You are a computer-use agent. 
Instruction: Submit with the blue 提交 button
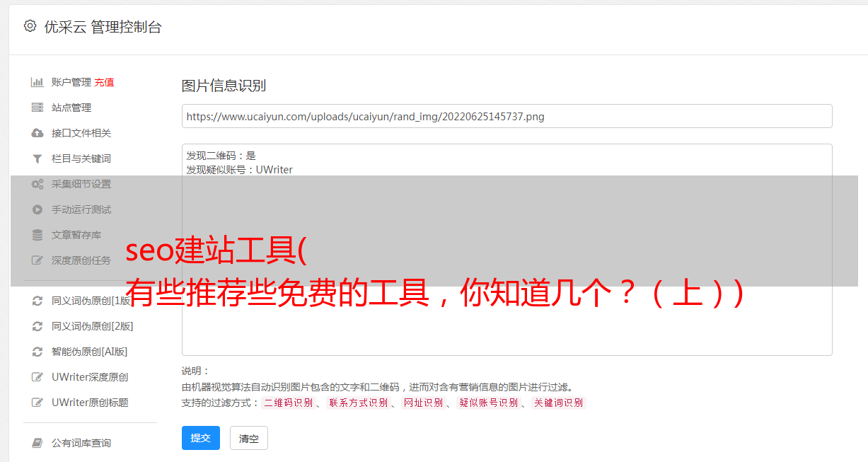coord(201,438)
